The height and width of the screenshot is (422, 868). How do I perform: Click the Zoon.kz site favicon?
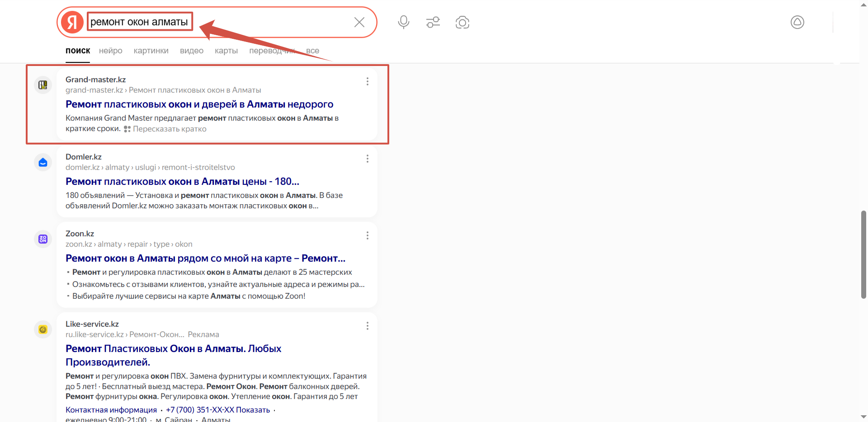coord(43,239)
